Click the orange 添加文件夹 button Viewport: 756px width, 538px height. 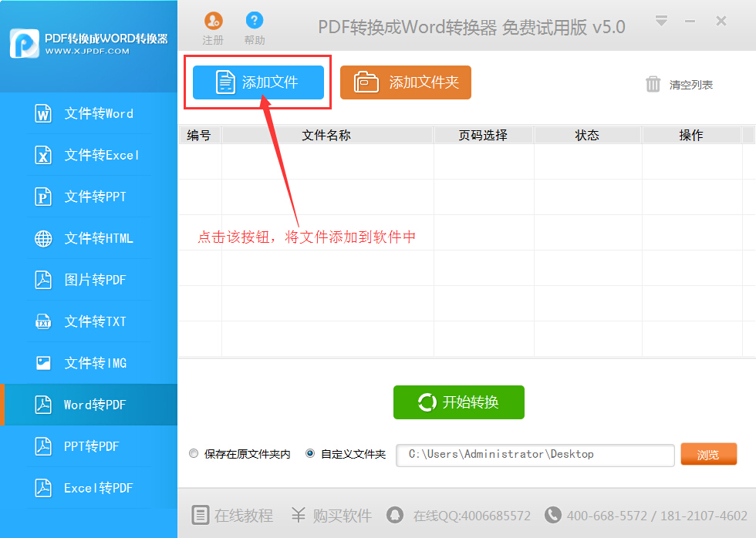click(x=406, y=82)
